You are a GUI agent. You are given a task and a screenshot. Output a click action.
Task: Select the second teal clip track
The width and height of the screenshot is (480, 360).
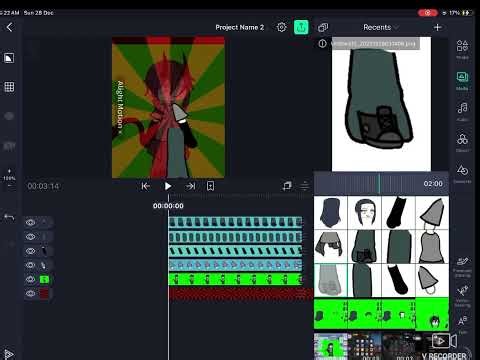click(x=235, y=237)
